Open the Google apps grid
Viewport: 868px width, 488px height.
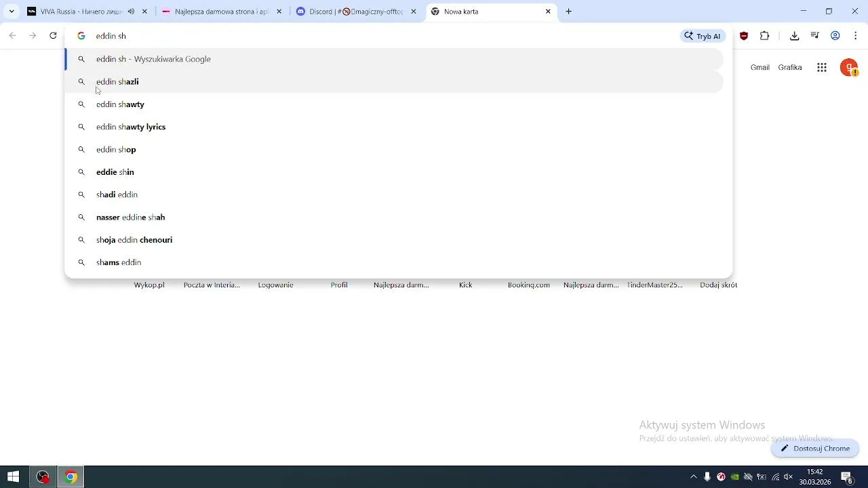[x=822, y=68]
